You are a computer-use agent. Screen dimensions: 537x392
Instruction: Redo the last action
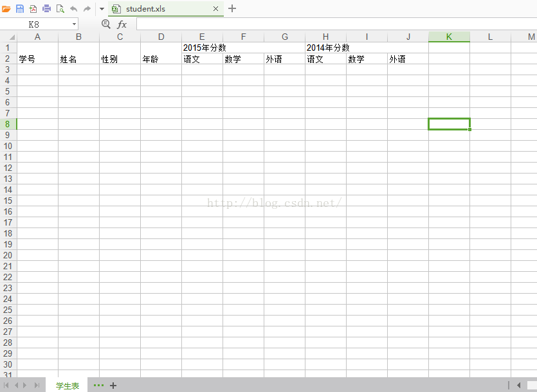(87, 9)
